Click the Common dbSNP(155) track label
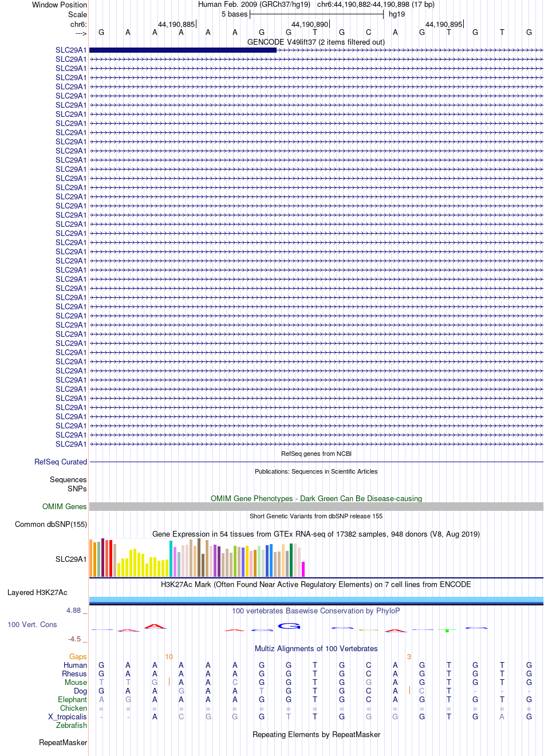 [51, 525]
